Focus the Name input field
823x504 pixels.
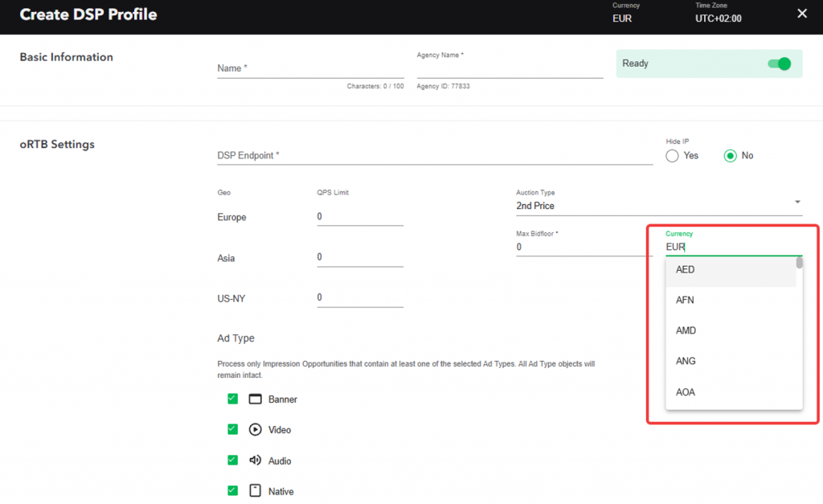(311, 69)
